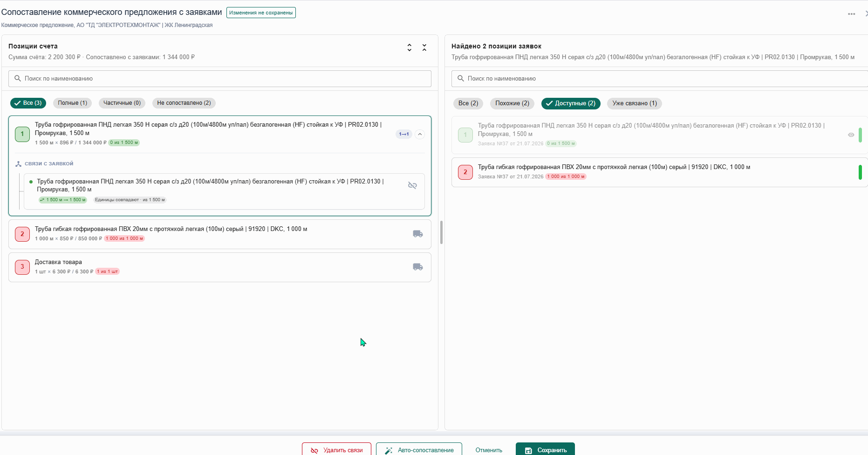Click the Найдено 2 позиции заявок heading
The height and width of the screenshot is (455, 868).
496,46
